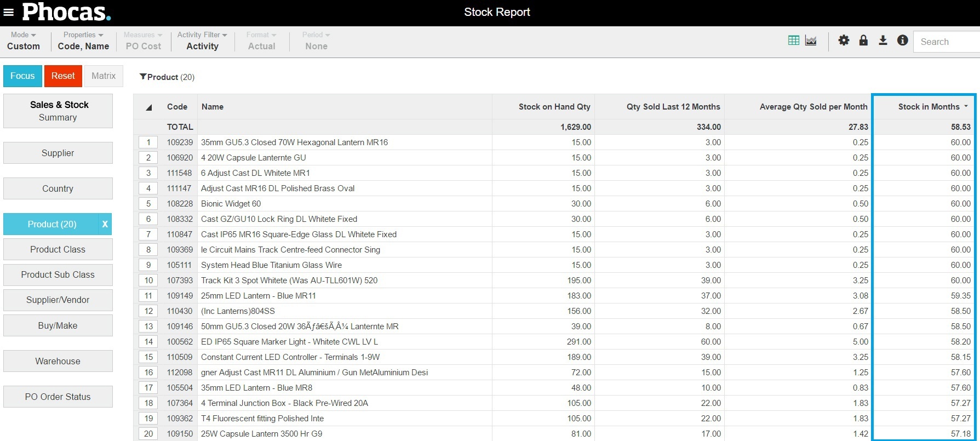The height and width of the screenshot is (441, 980).
Task: Switch to grid table view icon
Action: pos(794,41)
